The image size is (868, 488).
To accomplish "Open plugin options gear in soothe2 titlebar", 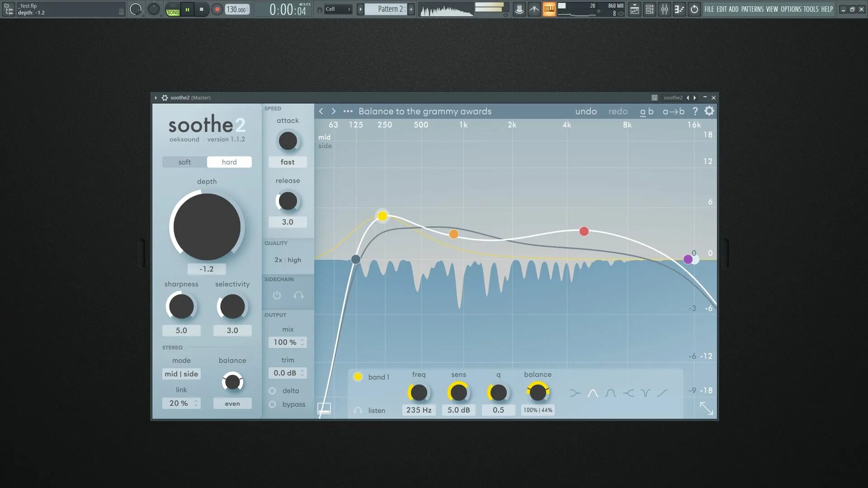I will 165,98.
